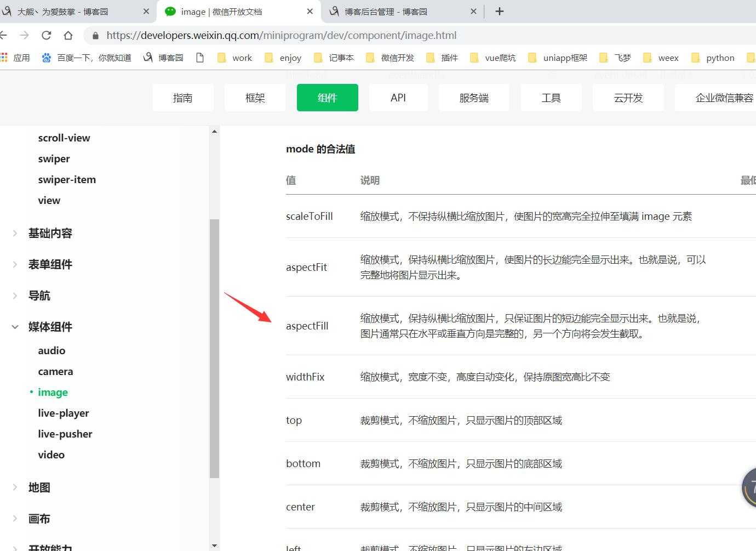Image resolution: width=756 pixels, height=551 pixels.
Task: Open the 框架 navigation tab
Action: (x=255, y=98)
